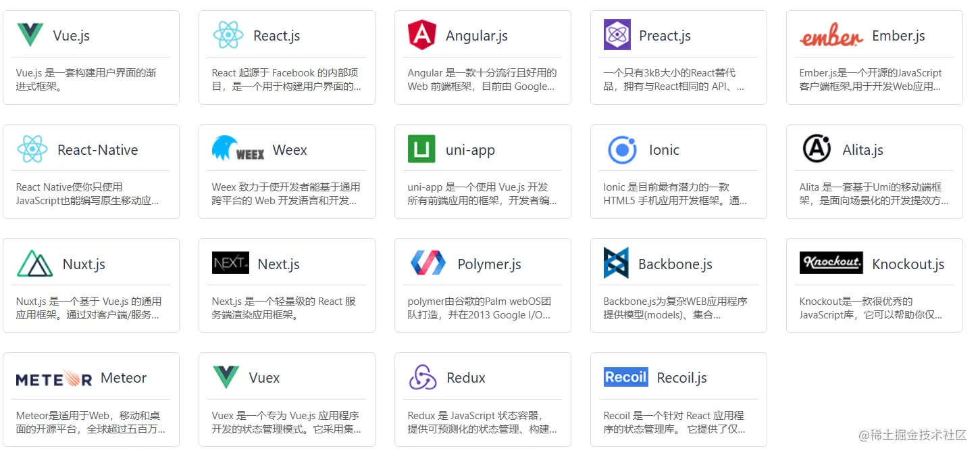Click description 'React 起源于 Facebook 的内部项目'
The height and width of the screenshot is (455, 980).
286,80
